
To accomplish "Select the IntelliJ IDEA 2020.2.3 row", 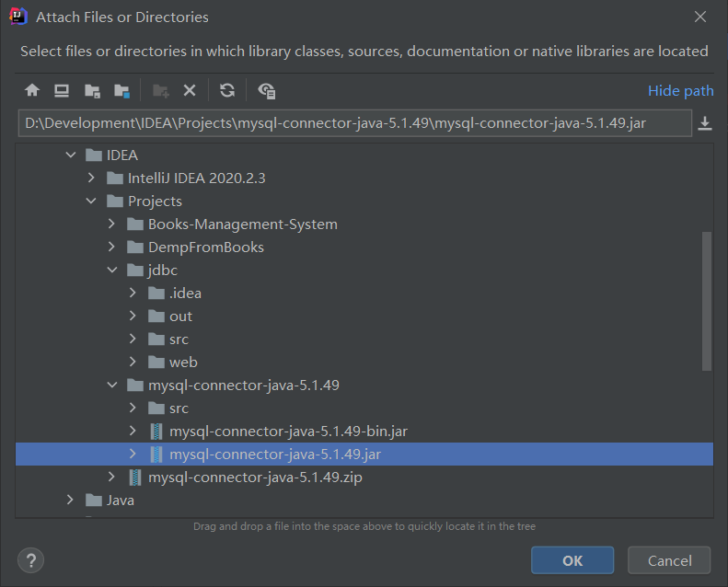I will [x=364, y=178].
